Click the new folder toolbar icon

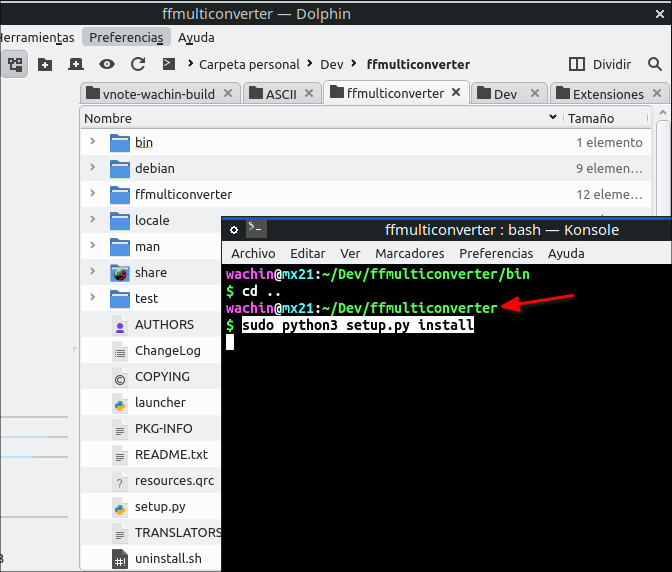[45, 65]
